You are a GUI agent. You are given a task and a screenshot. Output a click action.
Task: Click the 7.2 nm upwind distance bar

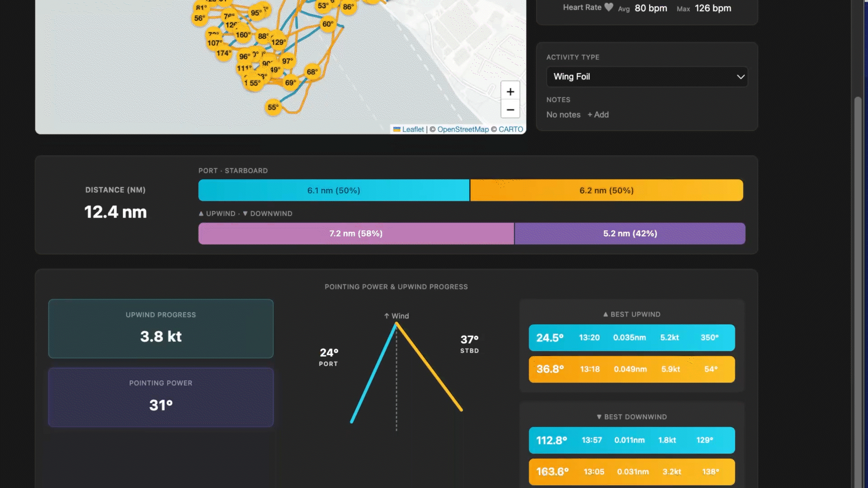click(355, 234)
